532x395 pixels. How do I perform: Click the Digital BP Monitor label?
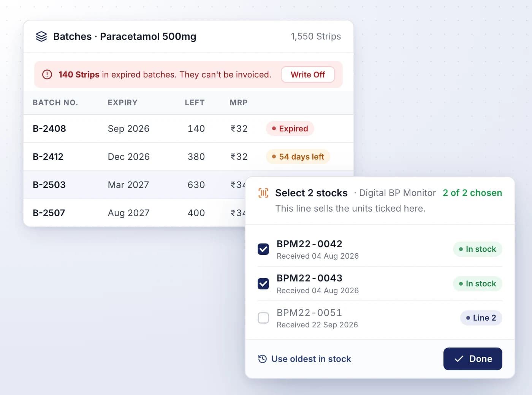[x=397, y=193]
